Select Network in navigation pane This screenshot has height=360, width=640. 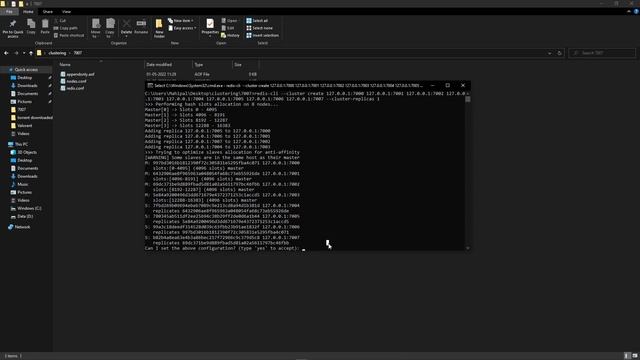22,227
